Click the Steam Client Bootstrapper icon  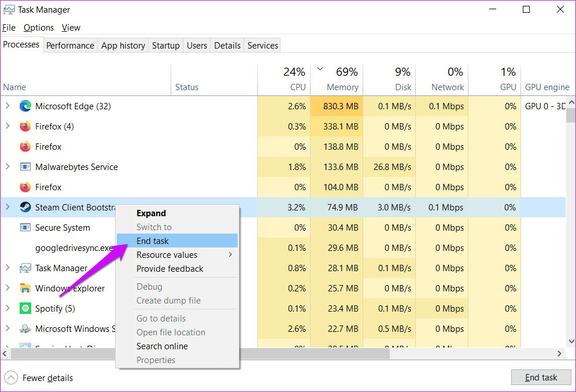(x=25, y=207)
